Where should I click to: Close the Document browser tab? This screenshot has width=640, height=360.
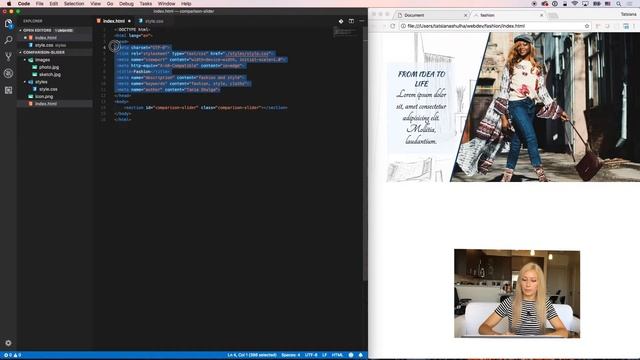(465, 15)
